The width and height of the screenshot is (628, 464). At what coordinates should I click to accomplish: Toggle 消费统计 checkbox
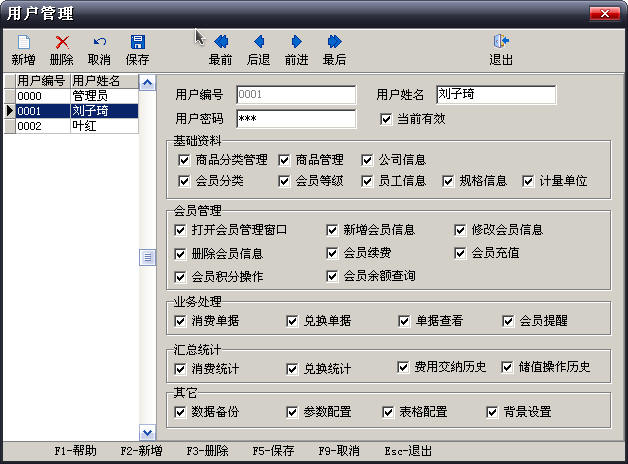coord(180,369)
